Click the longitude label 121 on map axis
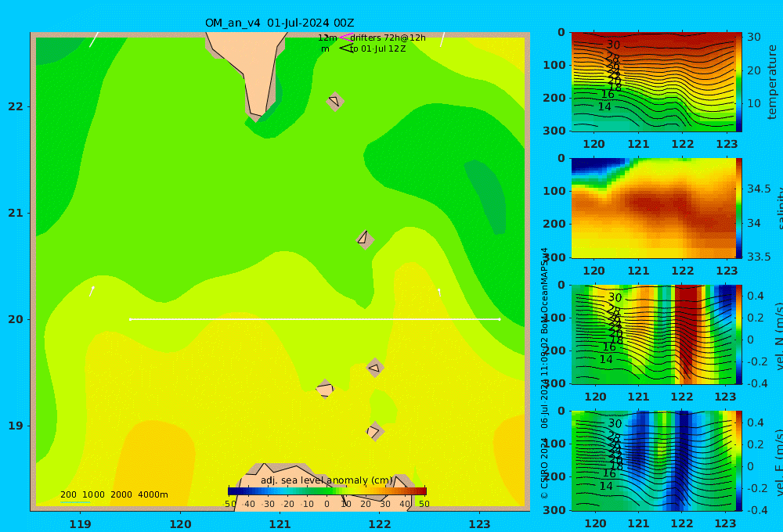Viewport: 783px width, 532px height. pos(280,524)
